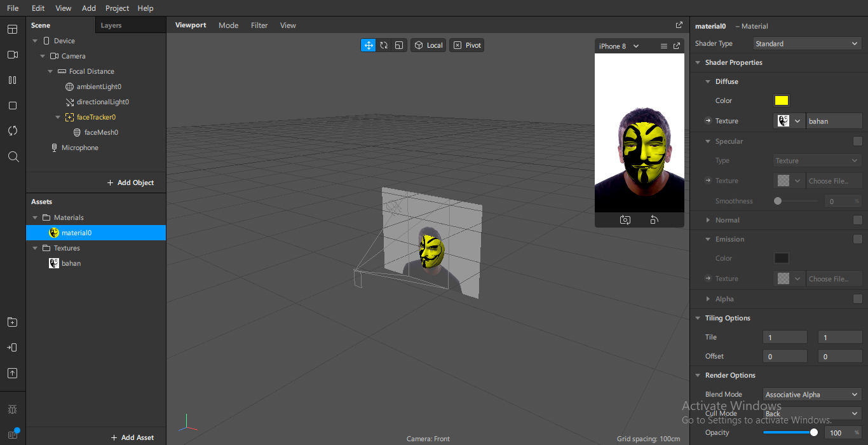Select the scale tool in viewport toolbar
Image resolution: width=868 pixels, height=445 pixels.
tap(399, 45)
